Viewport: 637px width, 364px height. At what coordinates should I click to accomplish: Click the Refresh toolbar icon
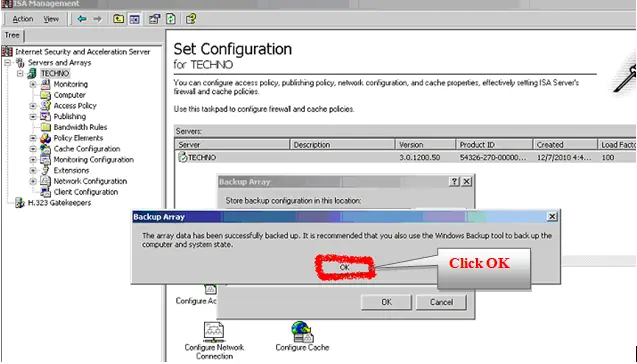point(171,19)
